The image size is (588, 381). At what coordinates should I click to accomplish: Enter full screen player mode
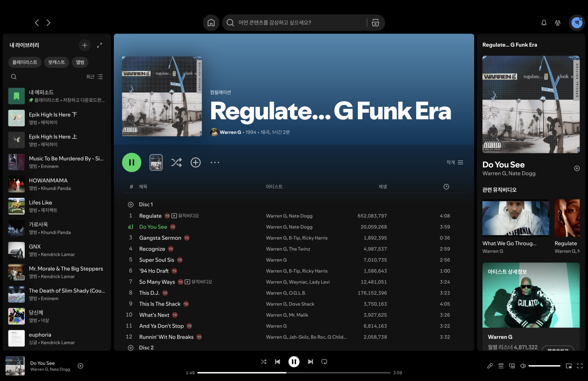[580, 366]
